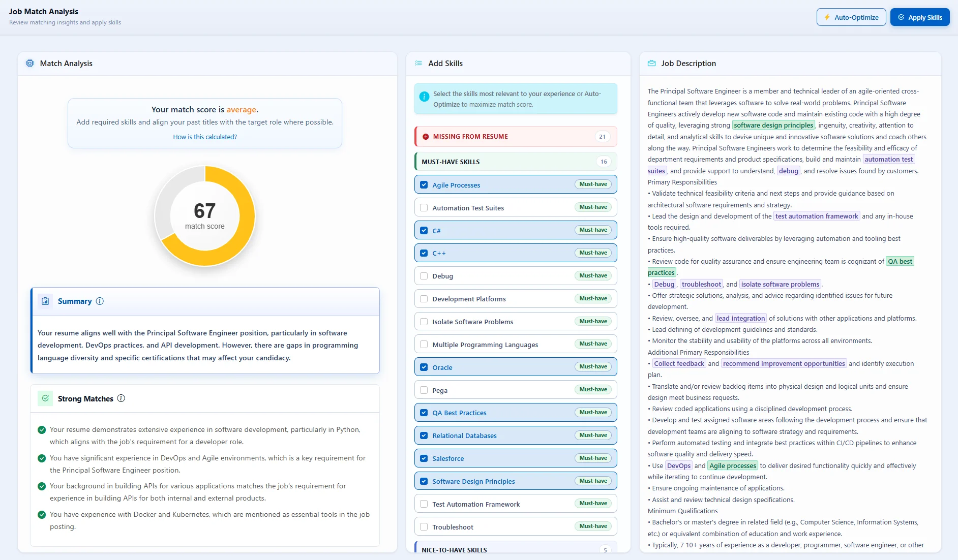
Task: Check the Pega skill checkbox
Action: pyautogui.click(x=424, y=390)
